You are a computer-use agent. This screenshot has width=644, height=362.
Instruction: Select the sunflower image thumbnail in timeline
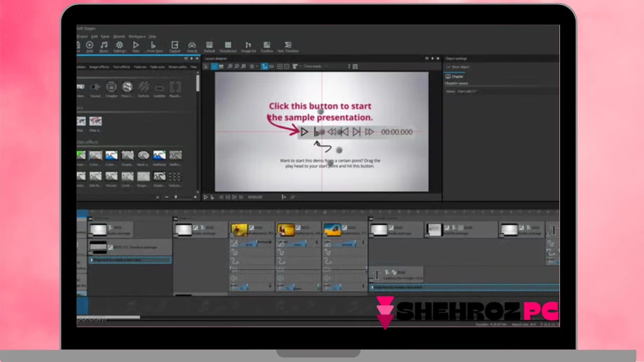point(239,230)
